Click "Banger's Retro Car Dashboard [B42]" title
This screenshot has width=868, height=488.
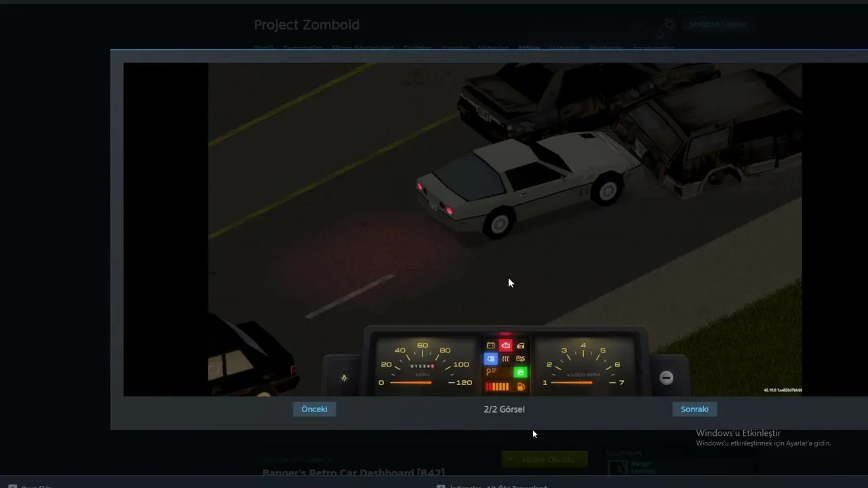[353, 472]
